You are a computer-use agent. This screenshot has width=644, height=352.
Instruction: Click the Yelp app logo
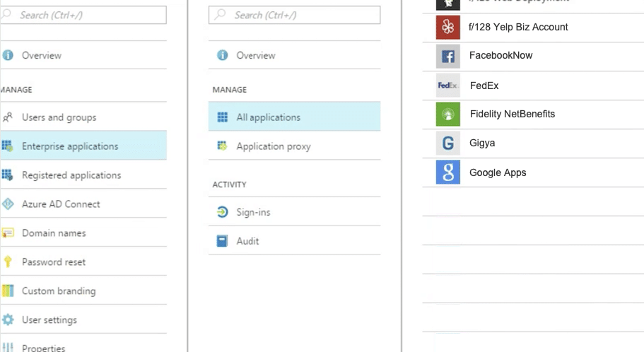click(448, 27)
